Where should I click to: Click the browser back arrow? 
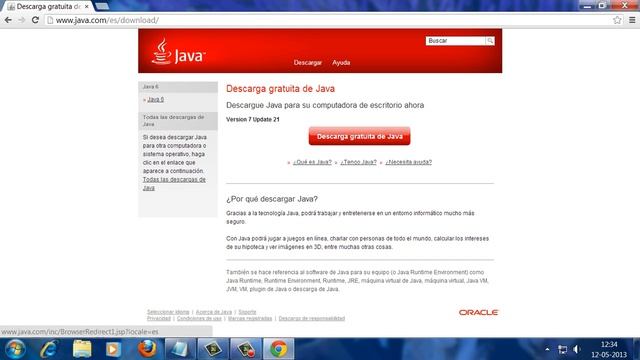(8, 20)
